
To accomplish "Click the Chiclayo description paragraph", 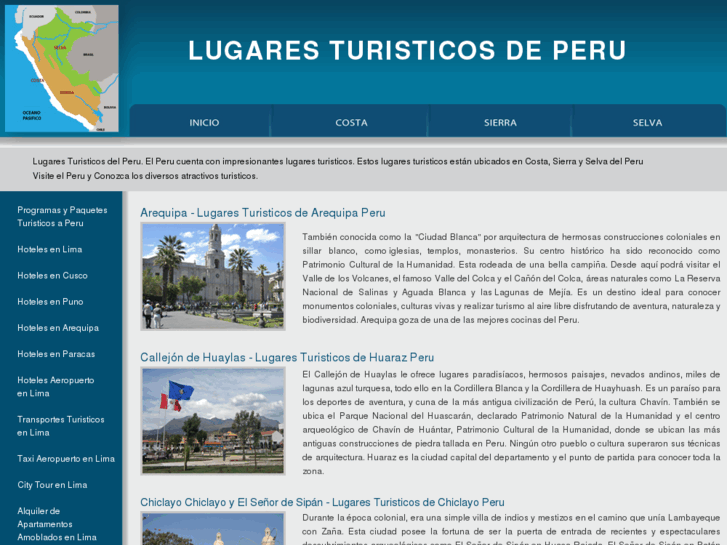I will (x=511, y=529).
